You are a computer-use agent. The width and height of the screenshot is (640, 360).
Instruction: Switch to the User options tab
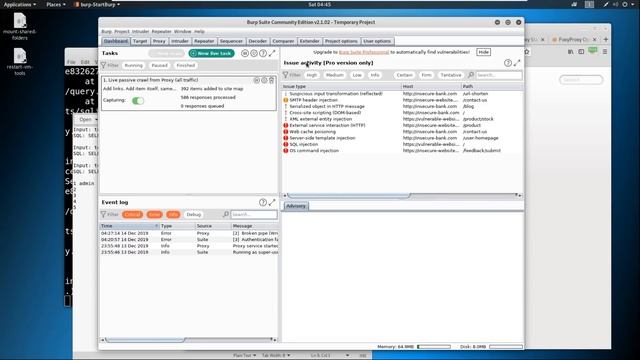377,41
